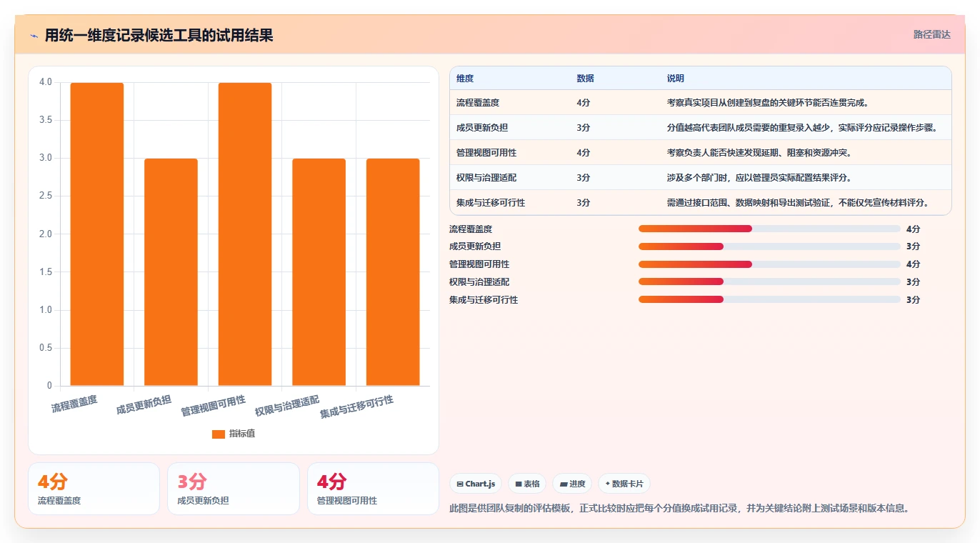Click the 数据 table column header
Image resolution: width=980 pixels, height=543 pixels.
[x=585, y=79]
